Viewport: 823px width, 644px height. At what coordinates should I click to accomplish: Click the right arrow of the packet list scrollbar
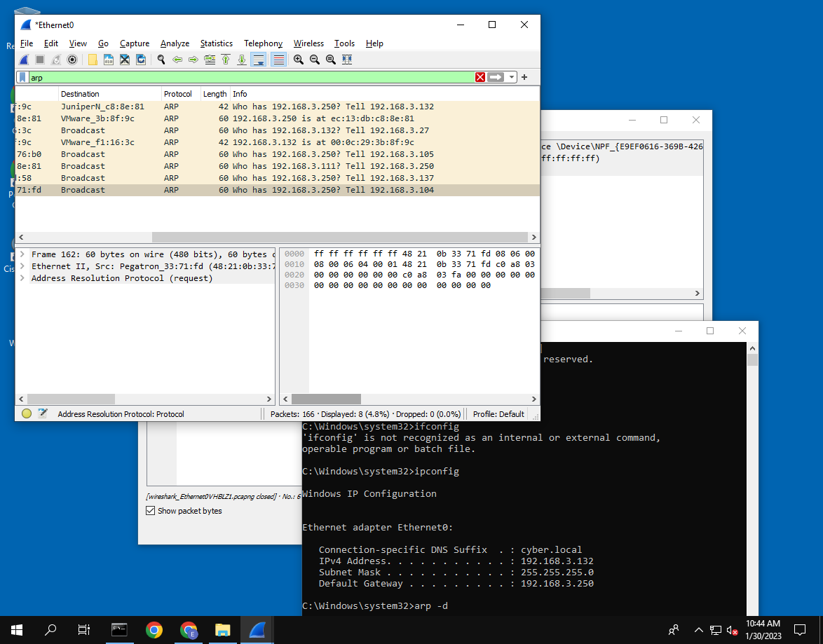(x=533, y=238)
